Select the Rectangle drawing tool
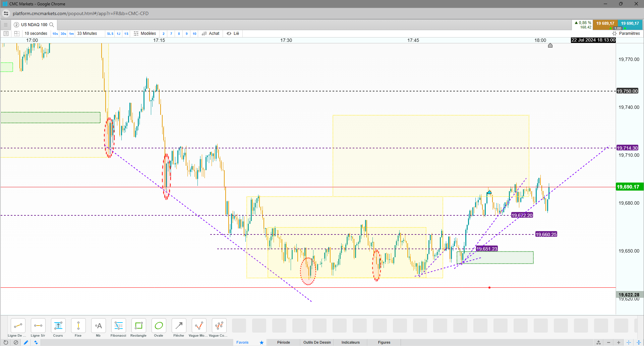Image resolution: width=644 pixels, height=346 pixels. pyautogui.click(x=138, y=326)
